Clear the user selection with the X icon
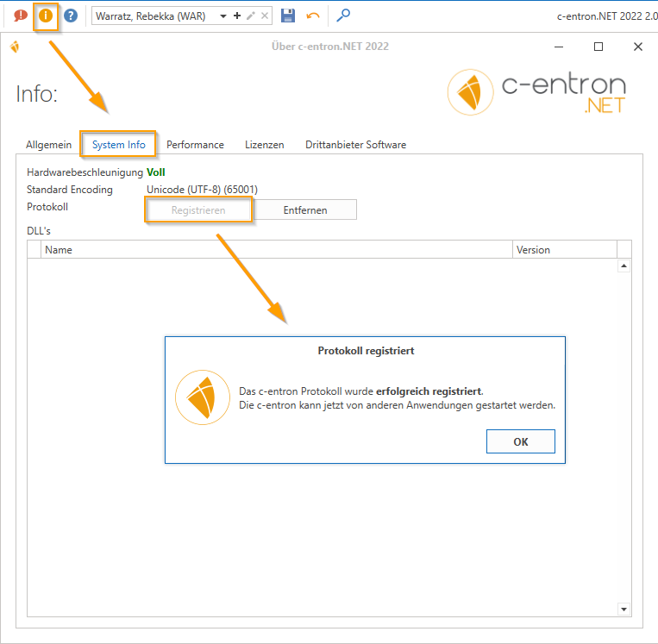658x644 pixels. click(x=265, y=16)
